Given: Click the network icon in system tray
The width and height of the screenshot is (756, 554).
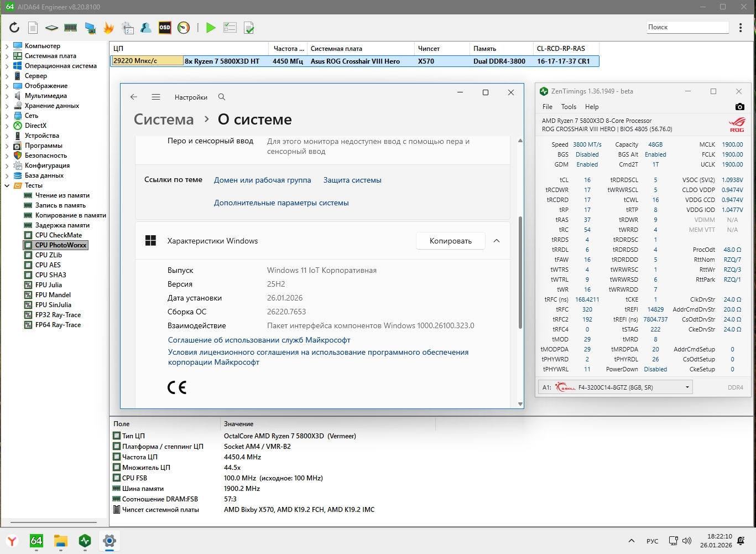Looking at the screenshot, I should click(673, 541).
